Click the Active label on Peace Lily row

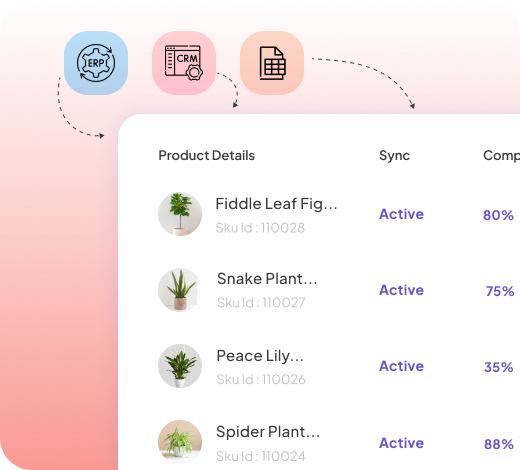401,366
